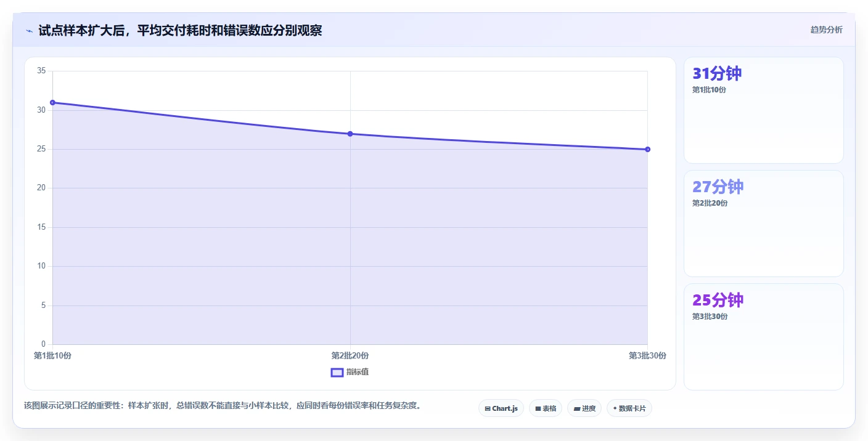
Task: Open the 27分钟 data card
Action: (764, 224)
